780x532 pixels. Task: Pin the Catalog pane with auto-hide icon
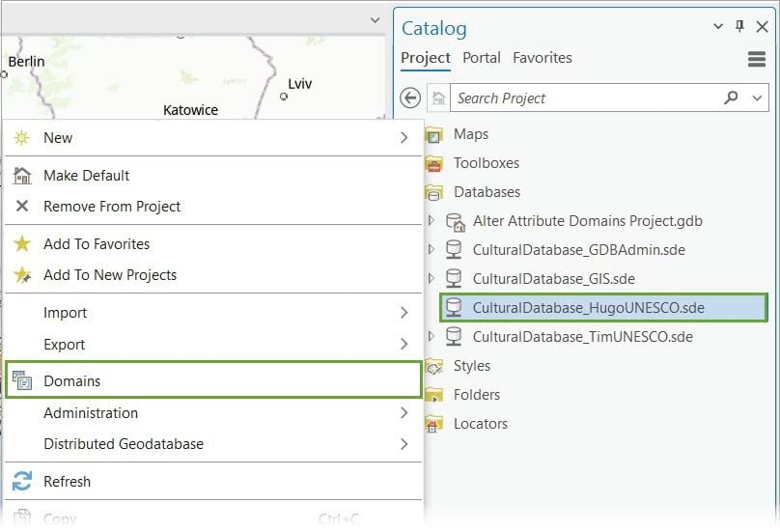coord(739,27)
